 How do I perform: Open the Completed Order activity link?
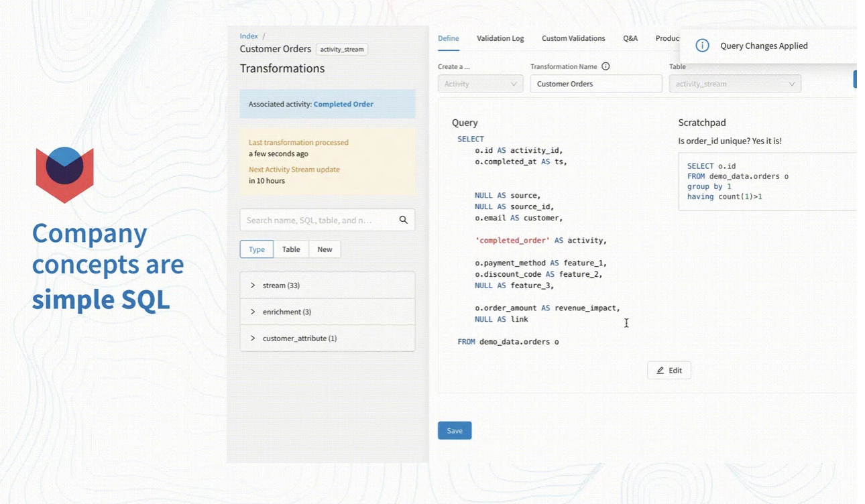[x=343, y=104]
